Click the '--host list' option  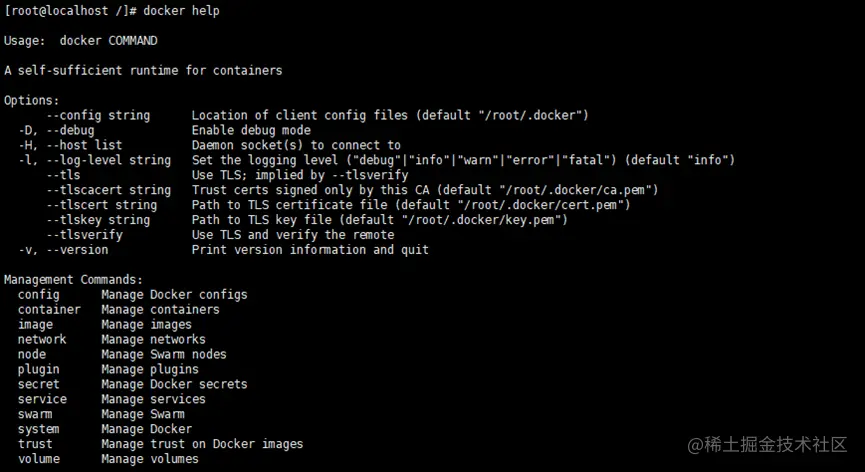pos(84,146)
